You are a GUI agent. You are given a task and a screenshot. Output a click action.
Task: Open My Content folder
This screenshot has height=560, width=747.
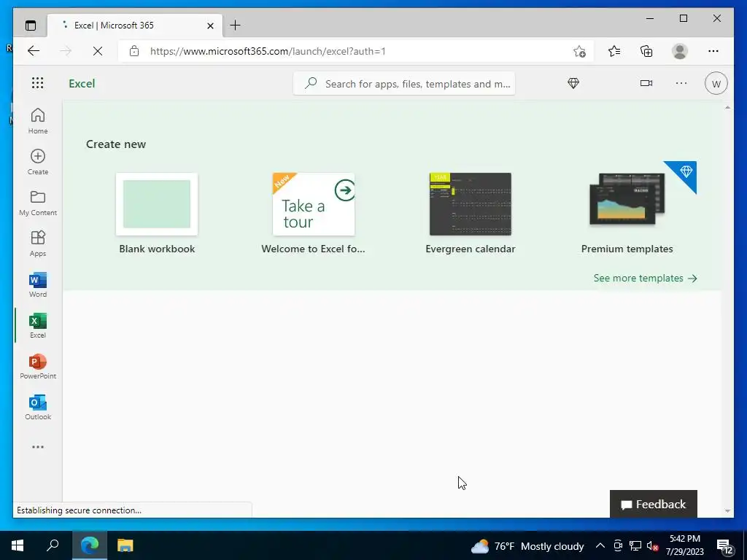[38, 203]
